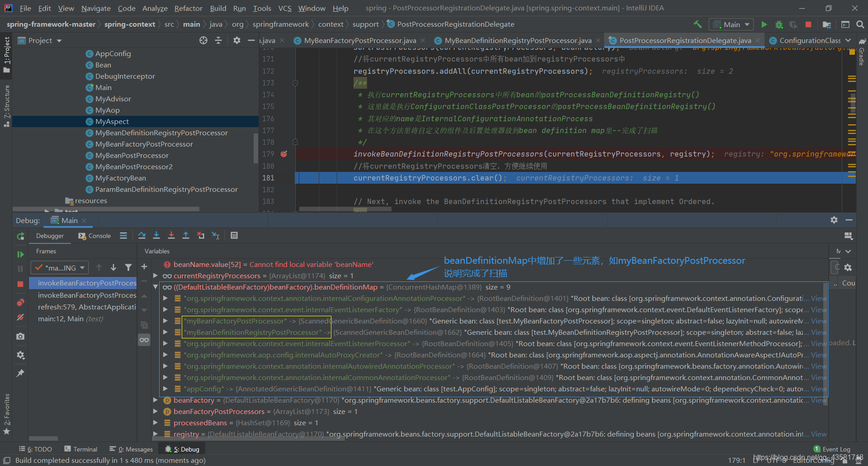Collapse all in the Project panel

[x=218, y=40]
